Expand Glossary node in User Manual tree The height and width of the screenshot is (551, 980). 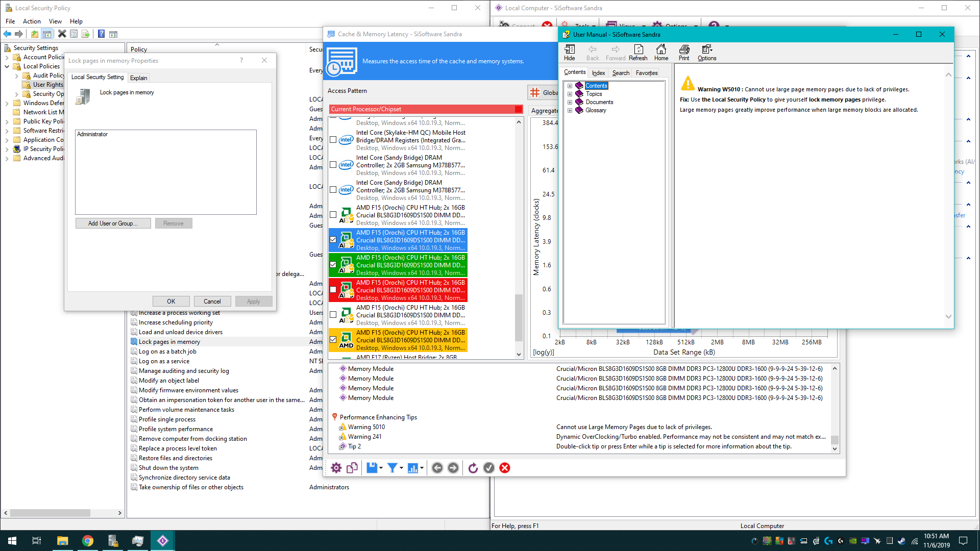(570, 110)
